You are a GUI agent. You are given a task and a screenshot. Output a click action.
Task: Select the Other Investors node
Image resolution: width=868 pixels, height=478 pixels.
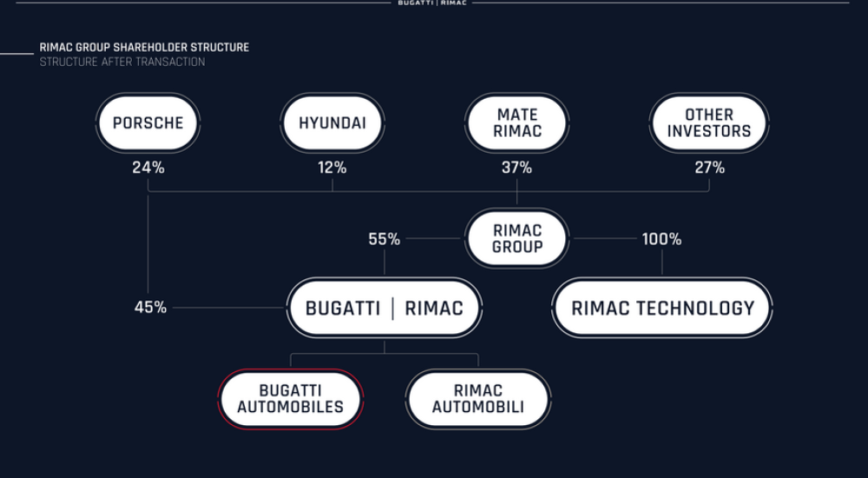[x=708, y=123]
